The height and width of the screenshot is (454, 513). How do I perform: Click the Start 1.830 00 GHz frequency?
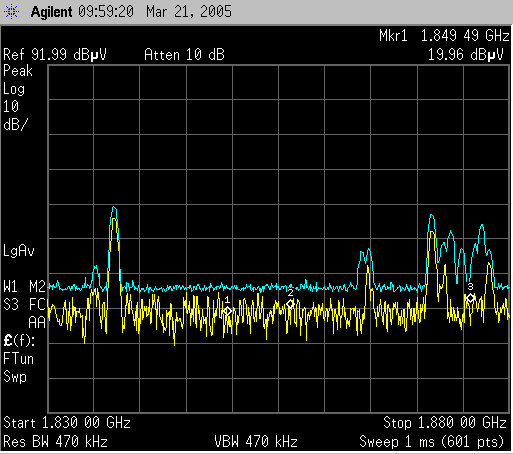67,423
